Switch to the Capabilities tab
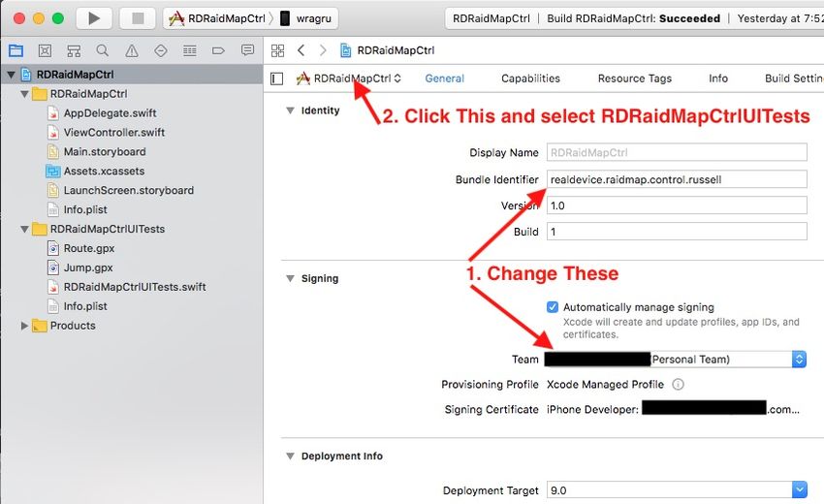This screenshot has height=504, width=824. coord(531,79)
